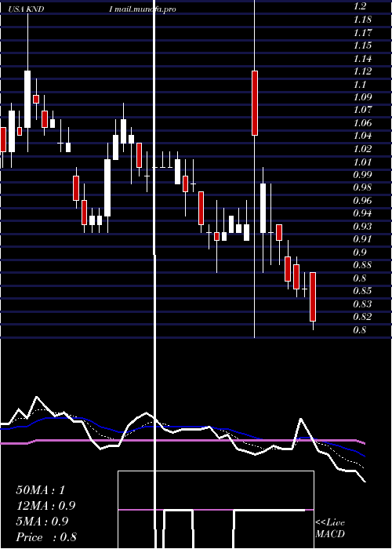Select the 1.17 price level label
This screenshot has width=392, height=549.
tap(362, 33)
